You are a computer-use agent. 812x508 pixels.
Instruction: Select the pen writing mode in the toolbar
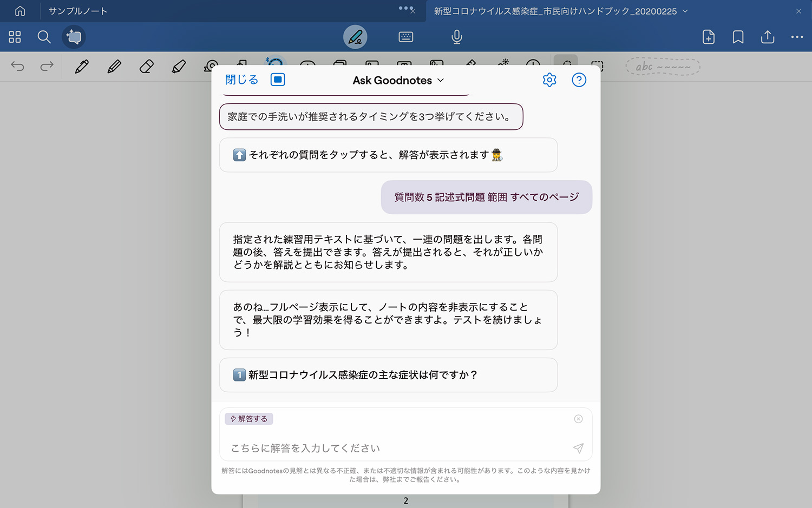(x=355, y=37)
